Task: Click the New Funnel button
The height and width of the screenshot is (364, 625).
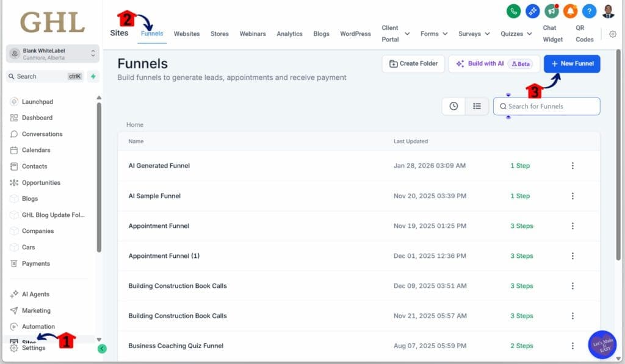Action: click(571, 63)
